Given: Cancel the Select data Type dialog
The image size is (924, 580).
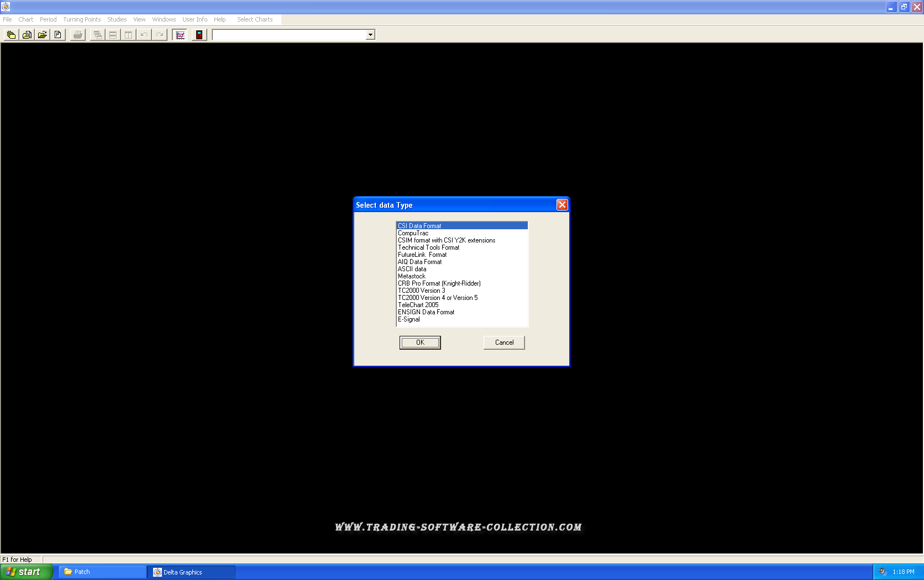Looking at the screenshot, I should point(503,342).
